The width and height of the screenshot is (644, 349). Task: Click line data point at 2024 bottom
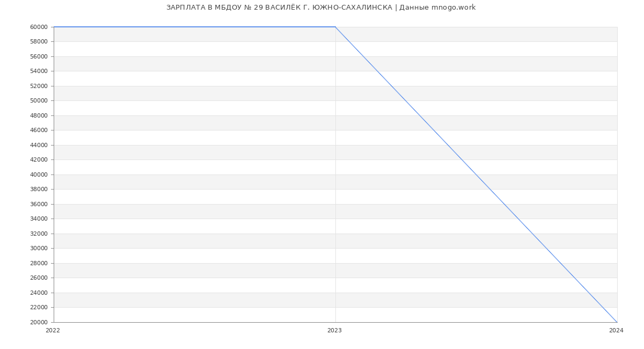pyautogui.click(x=617, y=322)
